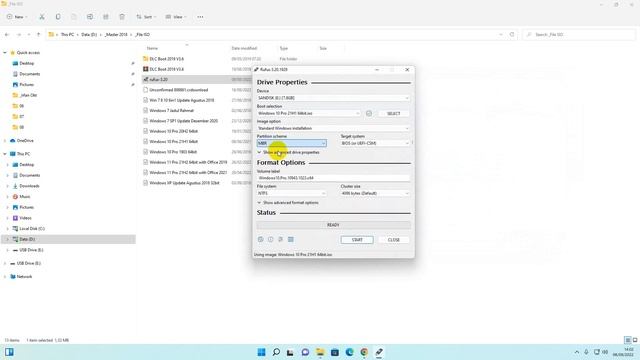The width and height of the screenshot is (640, 360).
Task: Click the SELECT button in Rufus
Action: (x=393, y=113)
